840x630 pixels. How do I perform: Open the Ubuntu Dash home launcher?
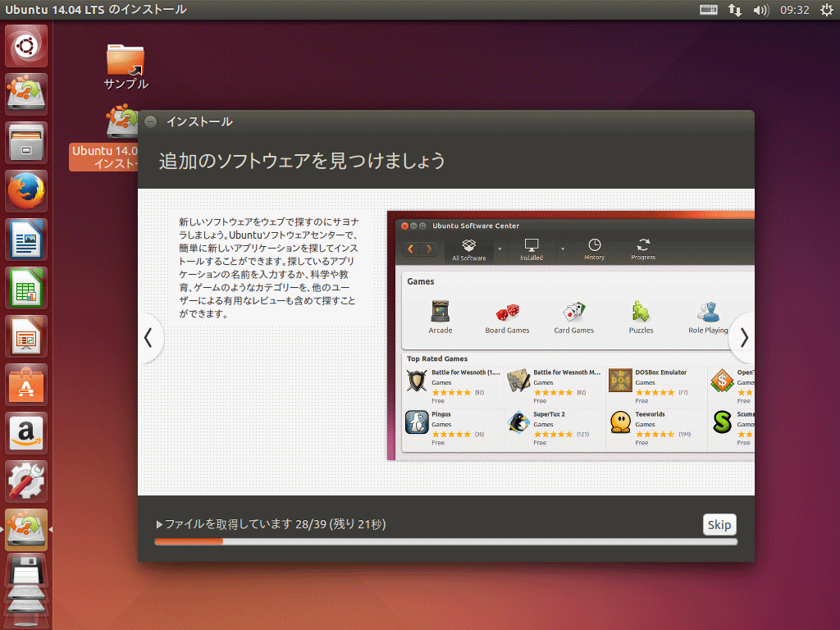[x=25, y=46]
